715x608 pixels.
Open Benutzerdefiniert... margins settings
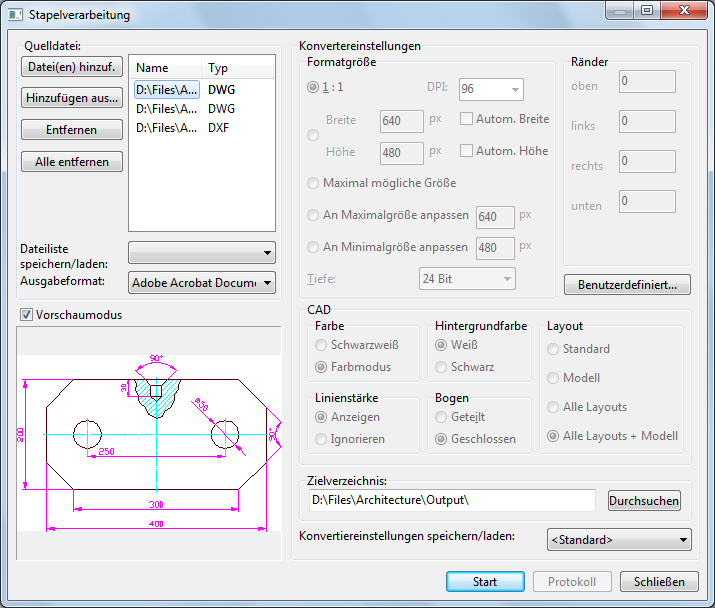pyautogui.click(x=627, y=285)
